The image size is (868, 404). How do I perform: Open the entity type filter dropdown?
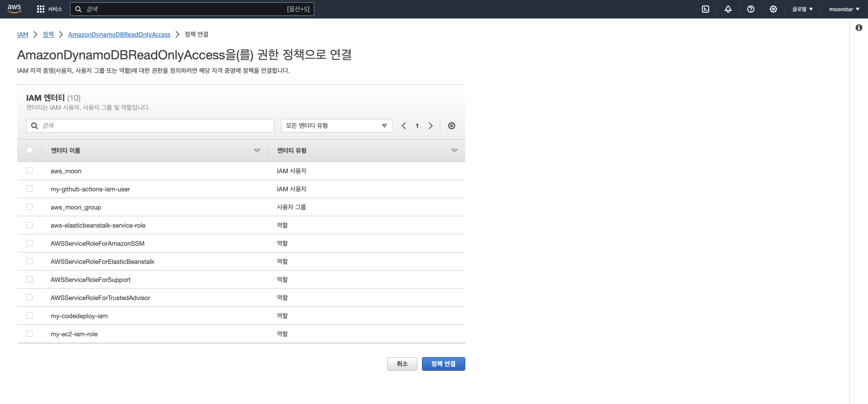(336, 126)
